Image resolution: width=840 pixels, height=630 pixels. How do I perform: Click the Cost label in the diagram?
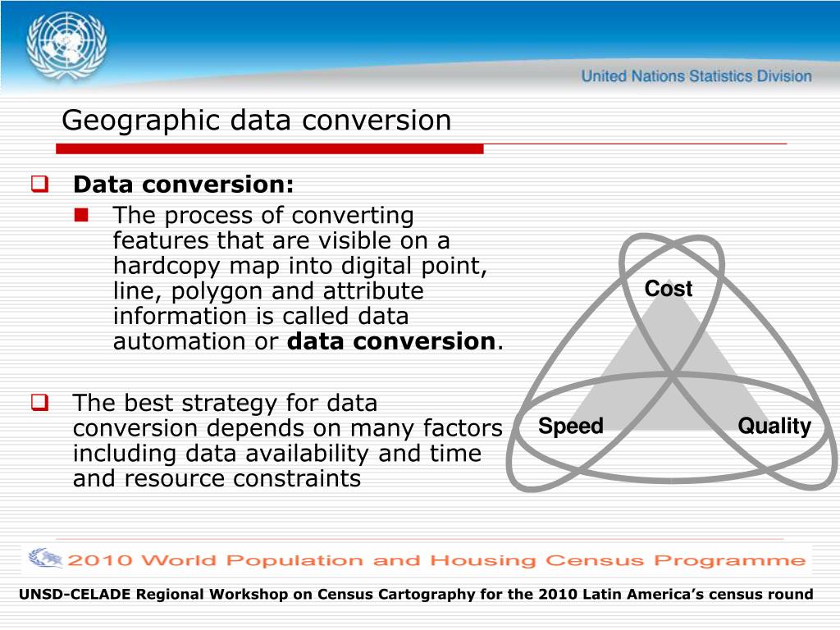point(668,289)
